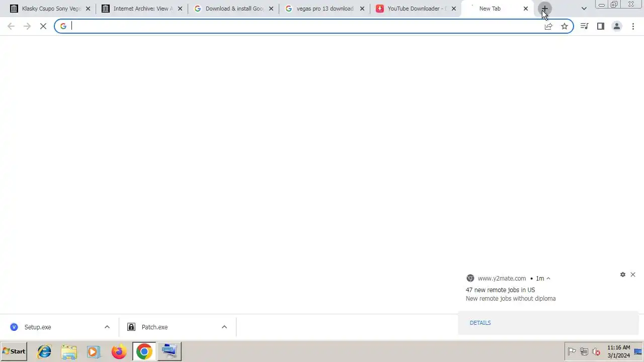Open a new tab with plus button

coord(544,9)
